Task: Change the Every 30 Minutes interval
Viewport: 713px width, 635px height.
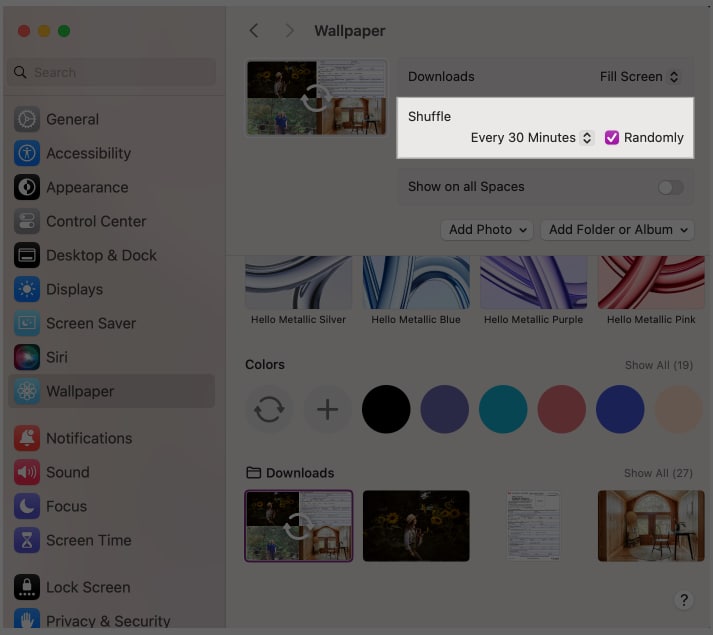Action: pyautogui.click(x=531, y=137)
